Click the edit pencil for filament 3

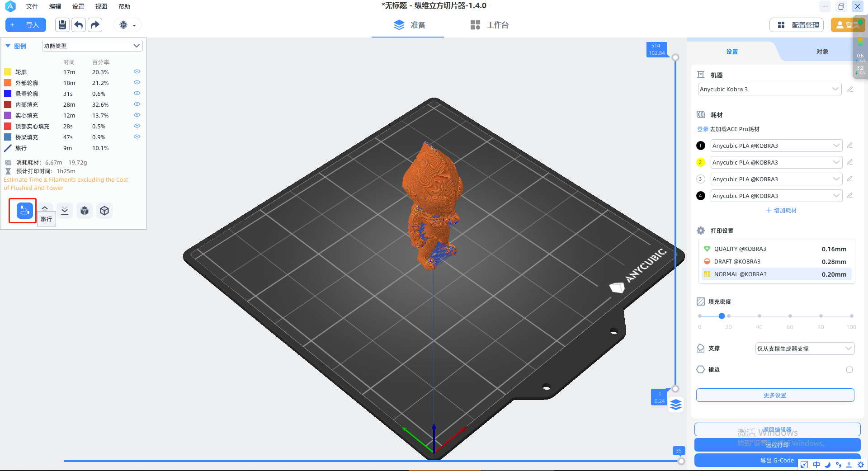(x=850, y=179)
